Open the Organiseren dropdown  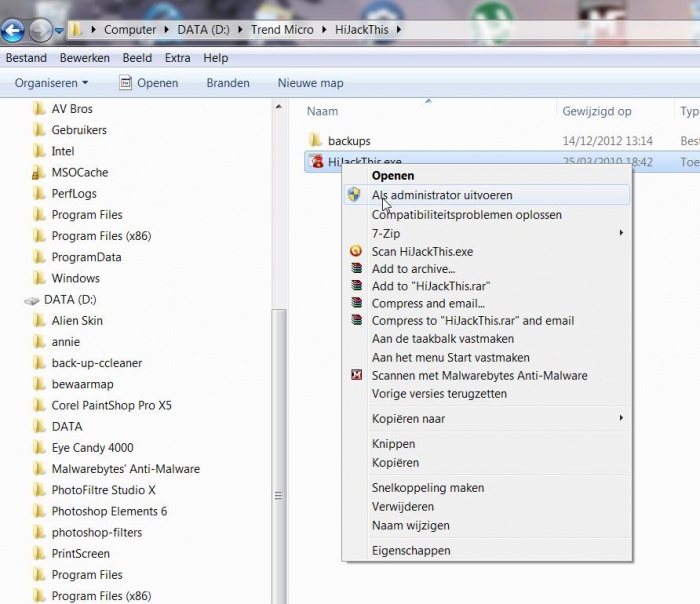[51, 83]
